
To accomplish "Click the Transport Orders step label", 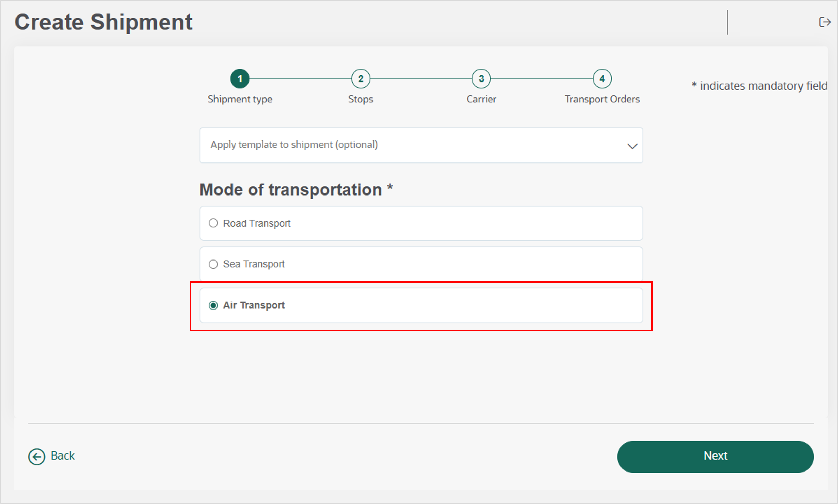I will [602, 99].
